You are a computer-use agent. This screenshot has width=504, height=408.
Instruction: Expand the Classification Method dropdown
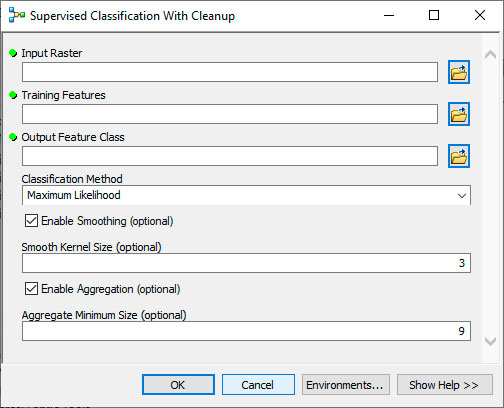click(462, 195)
